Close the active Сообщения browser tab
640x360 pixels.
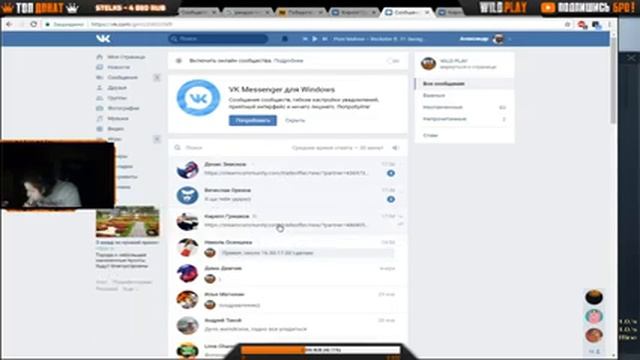pyautogui.click(x=427, y=13)
